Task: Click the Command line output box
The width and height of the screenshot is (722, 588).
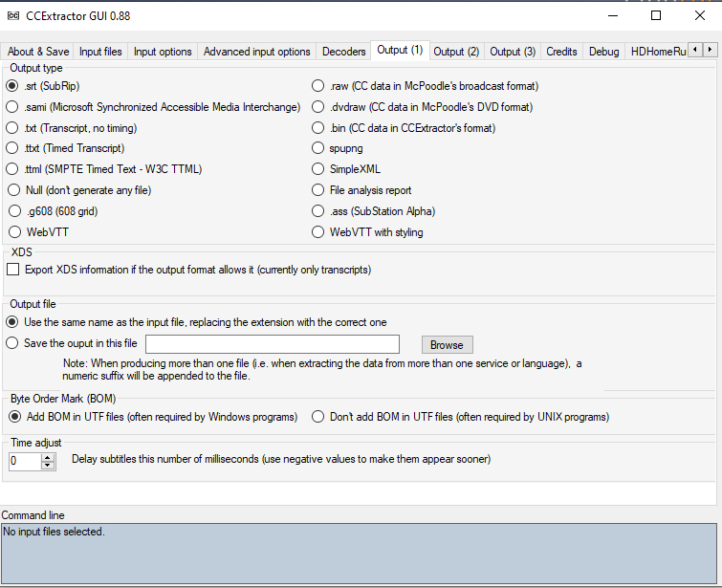Action: click(x=360, y=554)
